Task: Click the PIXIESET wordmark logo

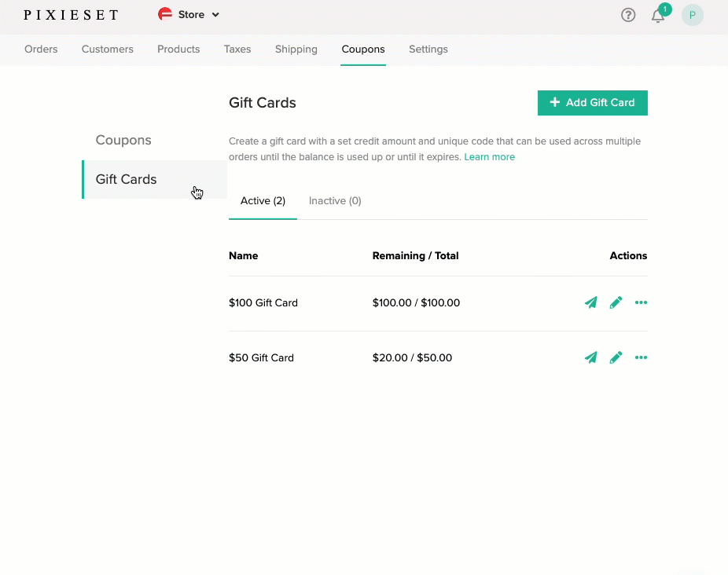Action: (x=71, y=14)
